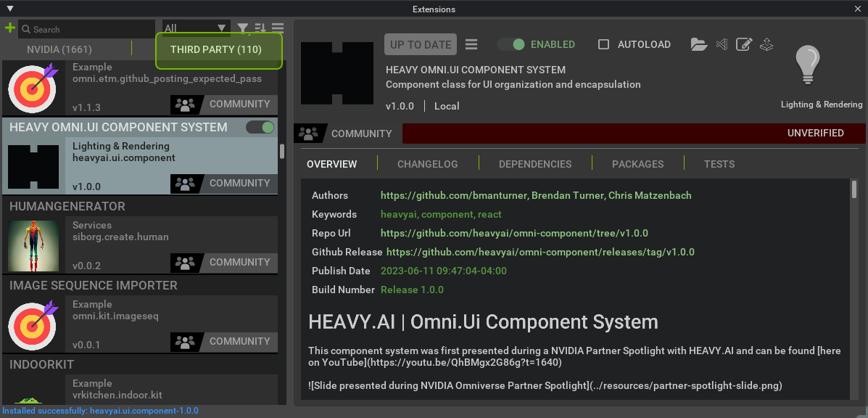Viewport: 868px width, 418px height.
Task: Select the HEAVY OMNI.UI COMPONENT SYSTEM list title
Action: [x=118, y=127]
